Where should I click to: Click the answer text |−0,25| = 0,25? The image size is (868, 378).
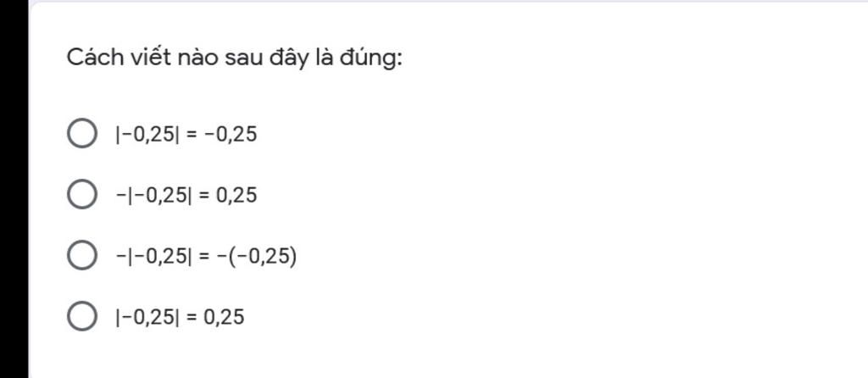pyautogui.click(x=180, y=317)
